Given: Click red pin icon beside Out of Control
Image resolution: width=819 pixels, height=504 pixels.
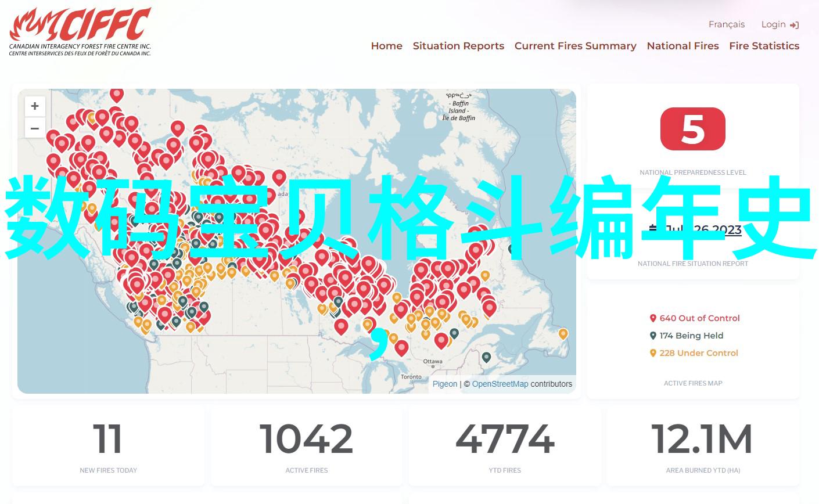Looking at the screenshot, I should [653, 318].
